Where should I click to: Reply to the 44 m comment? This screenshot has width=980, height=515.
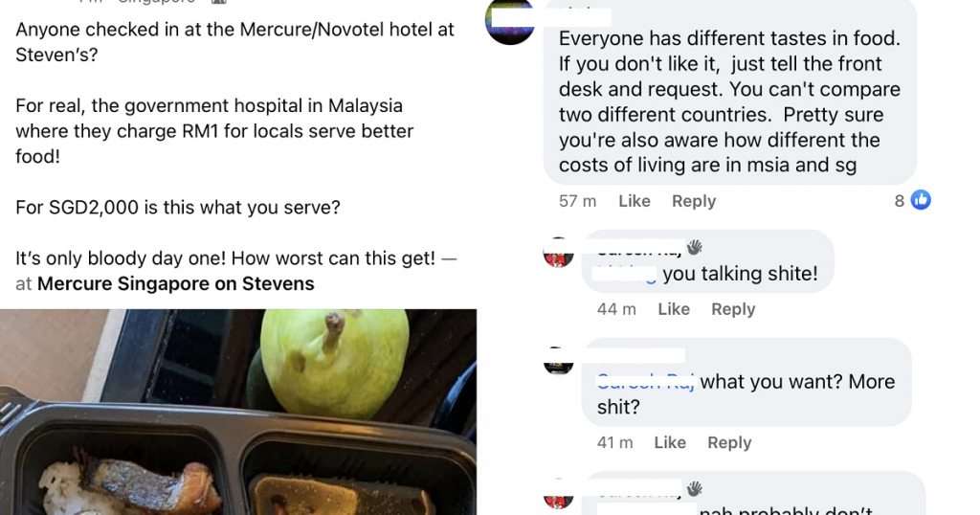[x=733, y=309]
